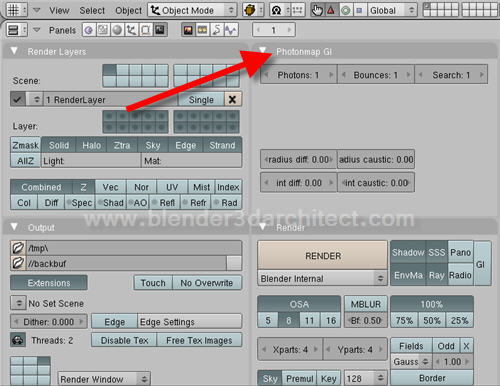Screen dimensions: 500x386
Task: Select the Shading panel sphere icon
Action: tap(117, 30)
